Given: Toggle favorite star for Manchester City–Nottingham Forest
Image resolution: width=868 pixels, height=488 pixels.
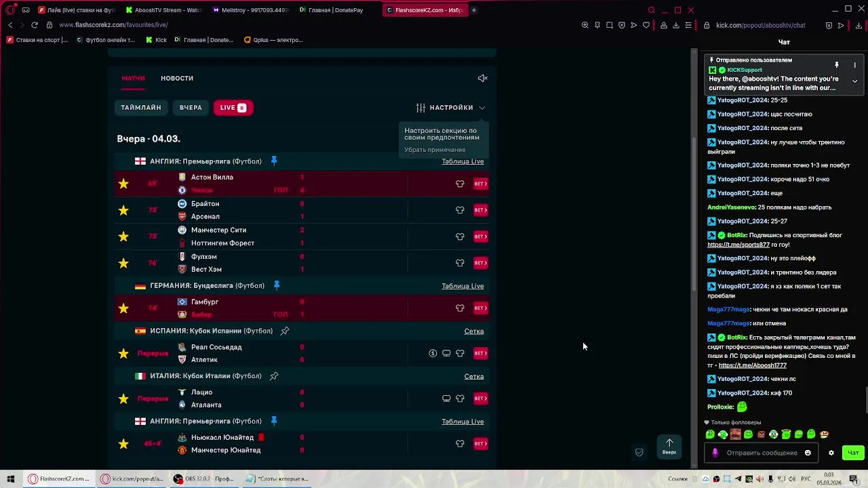Looking at the screenshot, I should point(123,237).
